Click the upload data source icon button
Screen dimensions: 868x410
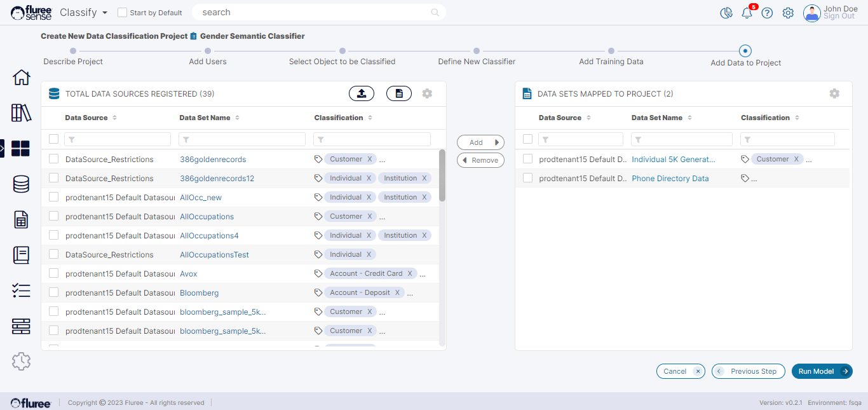click(362, 93)
